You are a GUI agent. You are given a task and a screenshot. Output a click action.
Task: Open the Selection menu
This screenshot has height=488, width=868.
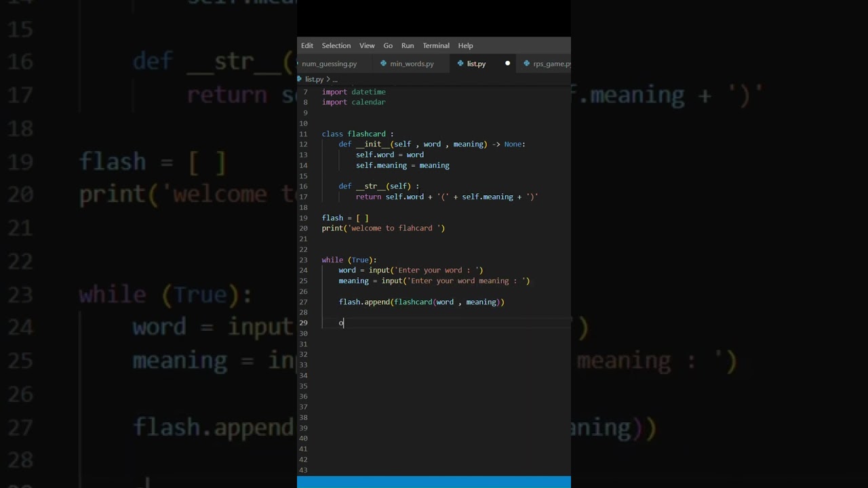pos(336,45)
